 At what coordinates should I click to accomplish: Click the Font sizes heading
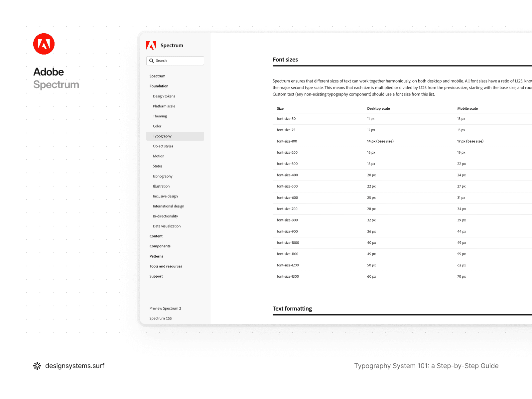click(285, 60)
